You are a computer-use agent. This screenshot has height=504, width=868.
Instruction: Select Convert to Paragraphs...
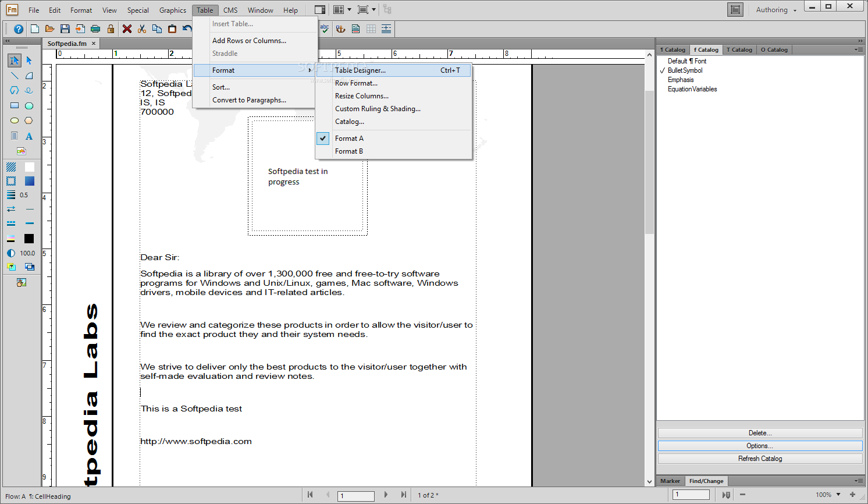pos(249,100)
